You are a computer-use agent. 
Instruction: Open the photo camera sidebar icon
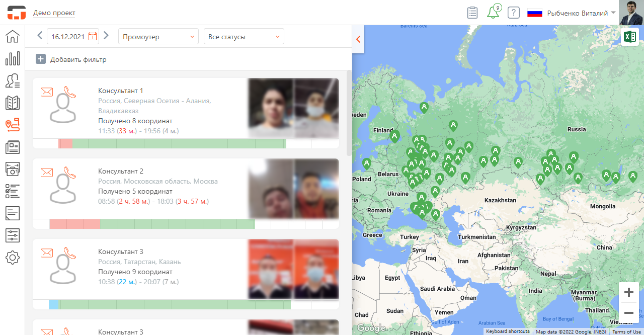[x=13, y=169]
